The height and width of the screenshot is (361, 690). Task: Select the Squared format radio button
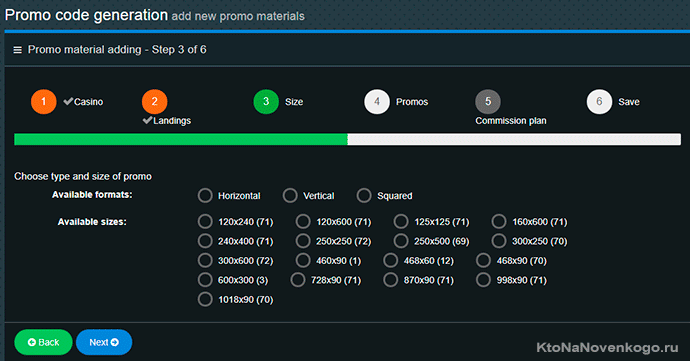point(364,195)
